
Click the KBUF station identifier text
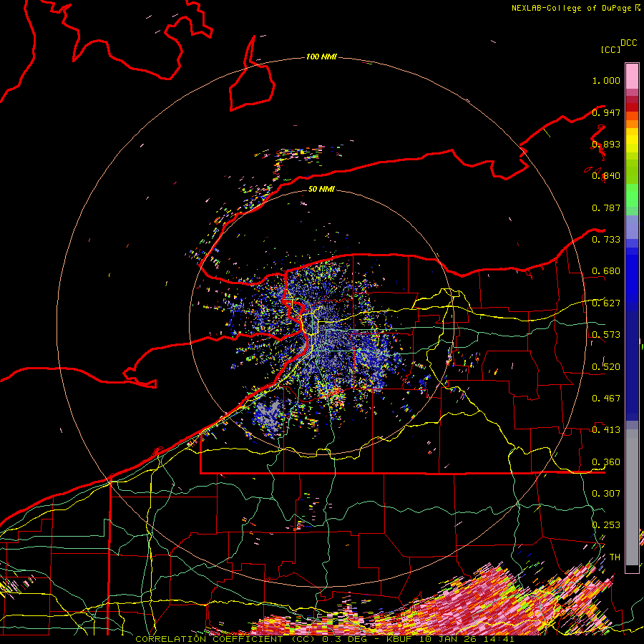[401, 639]
